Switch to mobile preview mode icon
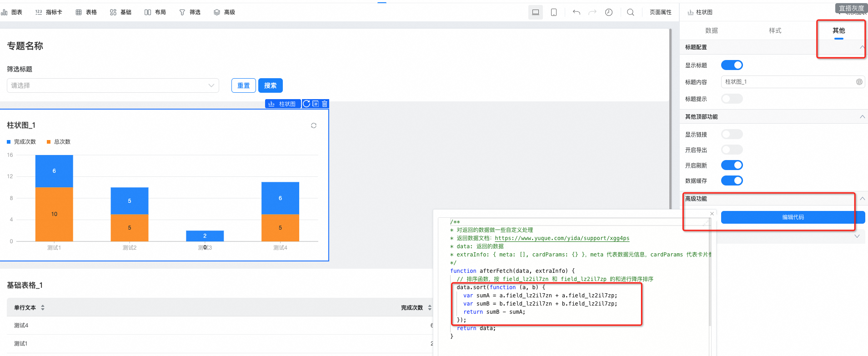 (x=554, y=12)
